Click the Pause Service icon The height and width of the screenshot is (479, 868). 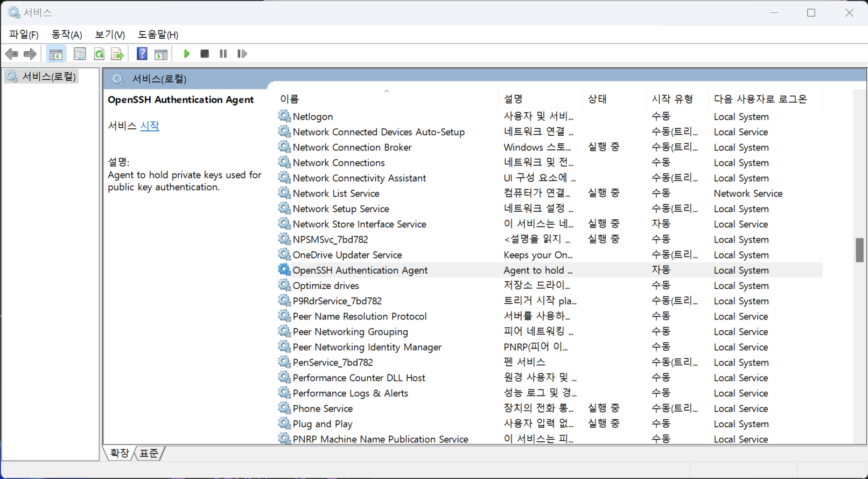click(x=223, y=54)
